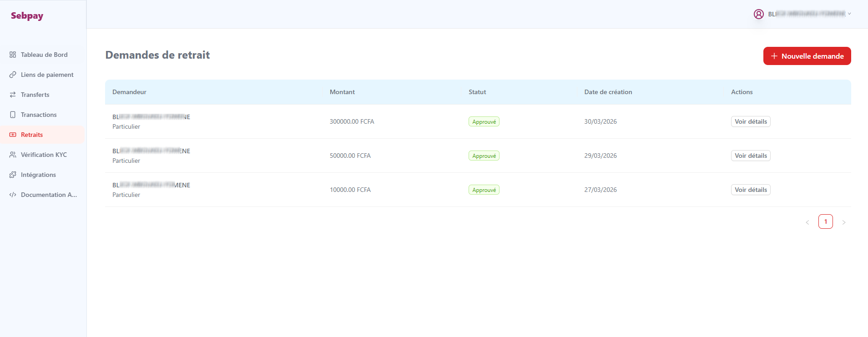Screen dimensions: 868x337
Task: Click the Intégrations puzzle icon
Action: (13, 175)
